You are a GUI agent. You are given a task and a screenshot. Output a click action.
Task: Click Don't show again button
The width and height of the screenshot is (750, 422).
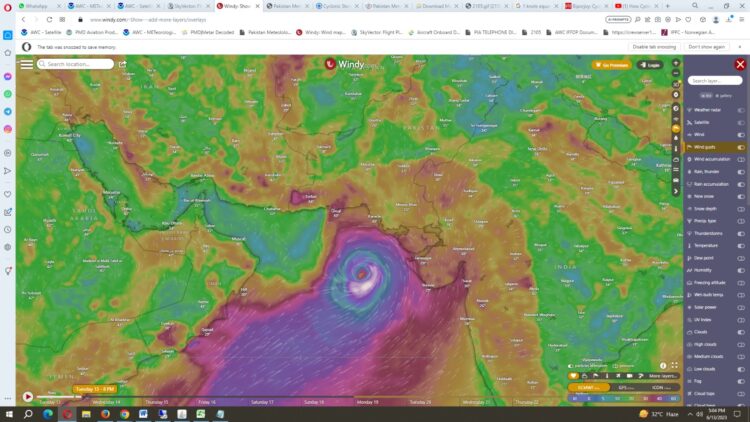pos(706,47)
